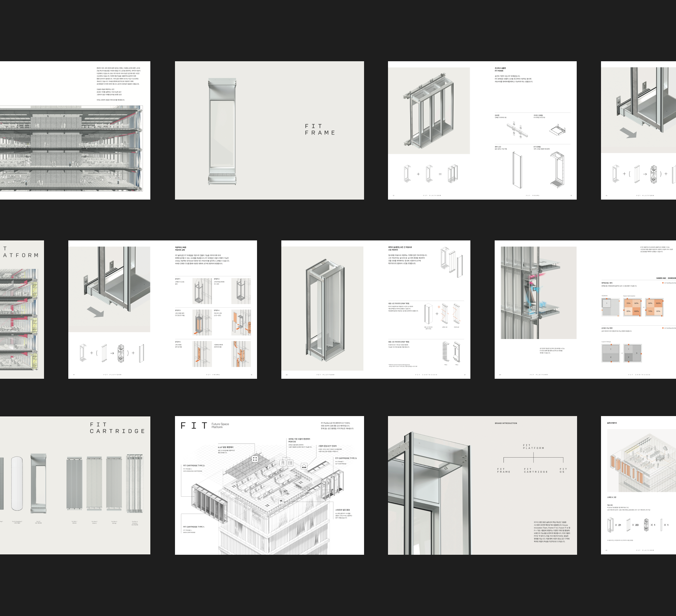Click the 100% dark orange cell in the Space Optimization grid

637,311
